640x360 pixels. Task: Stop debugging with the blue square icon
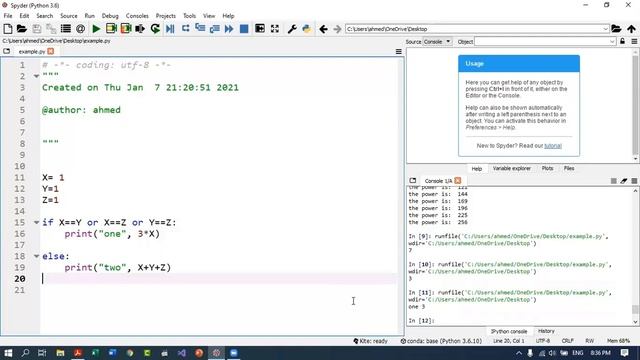pos(244,29)
